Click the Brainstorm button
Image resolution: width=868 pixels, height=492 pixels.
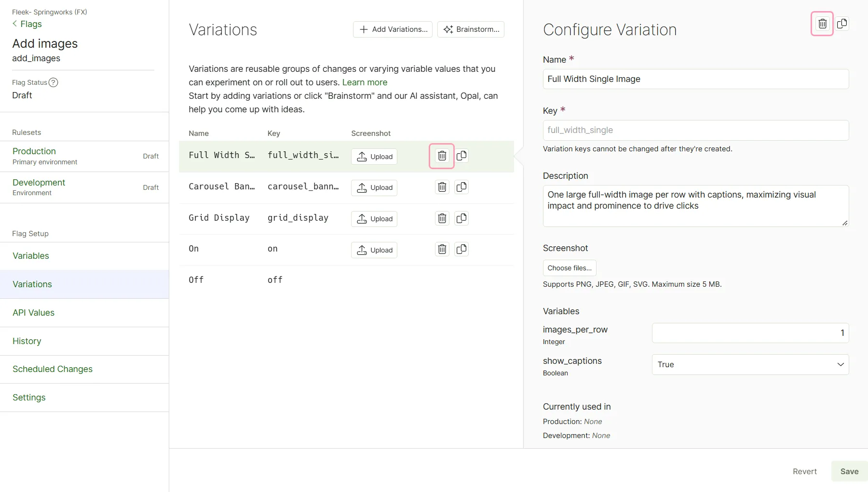coord(471,29)
